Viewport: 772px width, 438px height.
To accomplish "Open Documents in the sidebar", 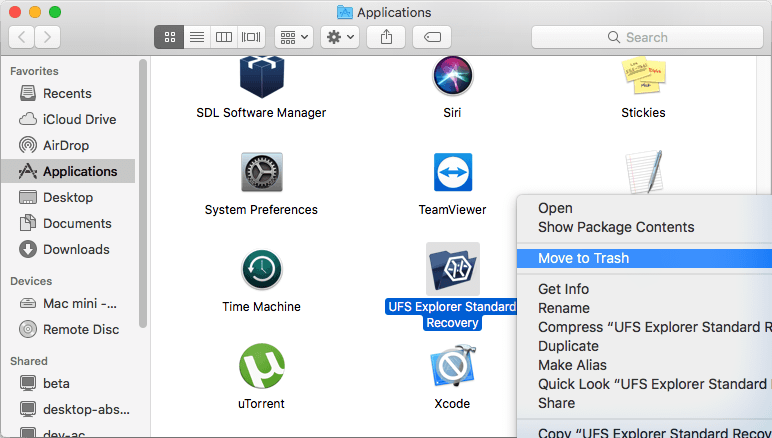I will tap(68, 223).
